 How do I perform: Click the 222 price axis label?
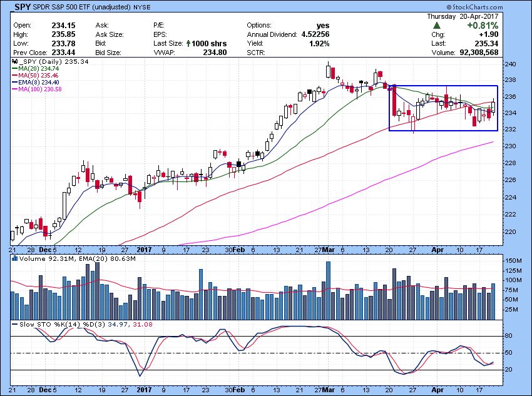pos(510,215)
